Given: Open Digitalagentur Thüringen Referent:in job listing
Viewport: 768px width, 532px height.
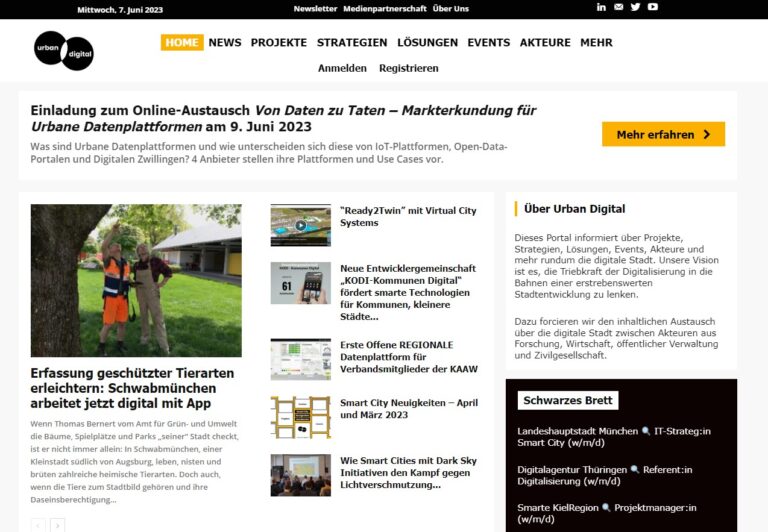Looking at the screenshot, I should pyautogui.click(x=604, y=475).
